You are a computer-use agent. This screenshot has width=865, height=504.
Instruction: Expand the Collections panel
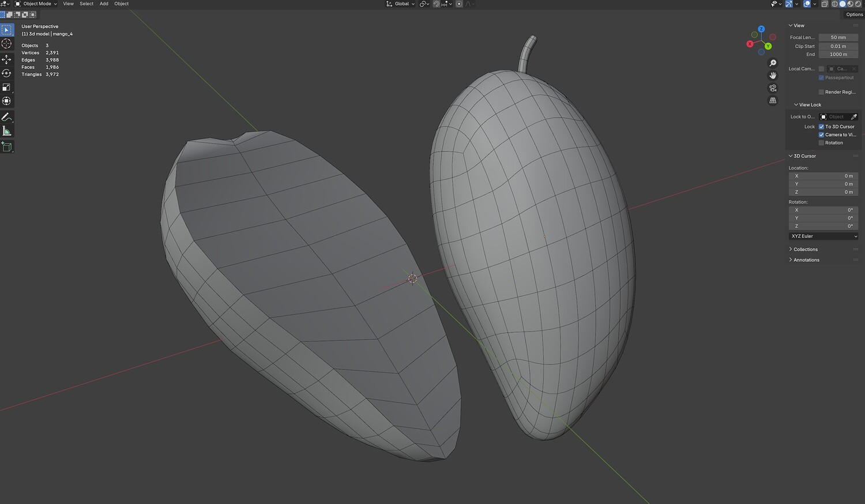point(791,250)
